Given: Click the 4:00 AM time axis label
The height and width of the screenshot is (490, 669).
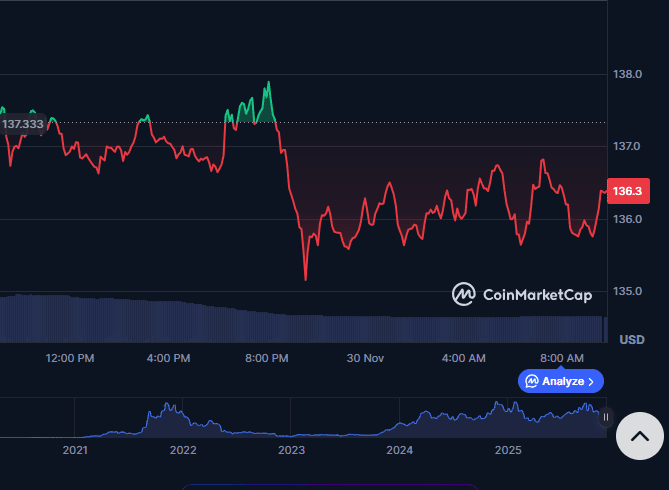Looking at the screenshot, I should tap(464, 358).
